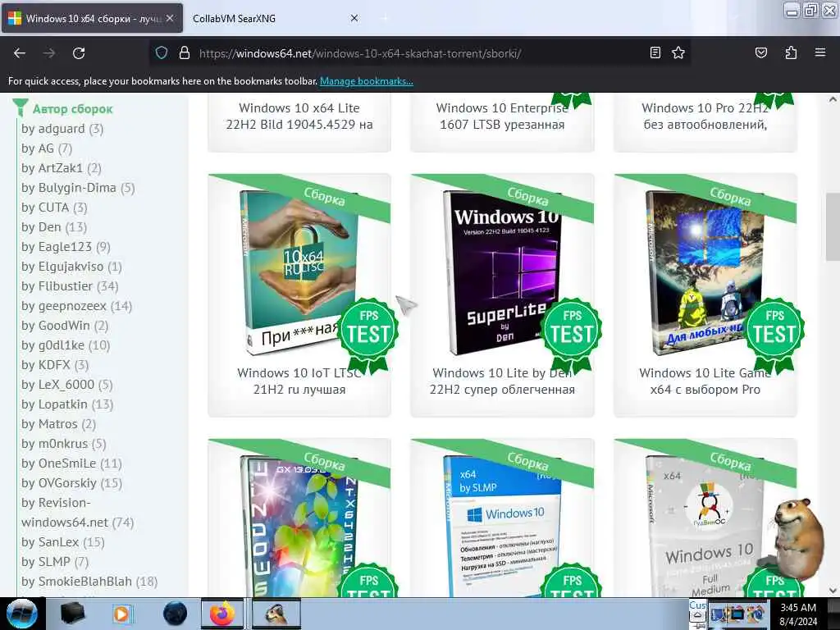Click the page vertical scrollbar thumb

click(833, 226)
